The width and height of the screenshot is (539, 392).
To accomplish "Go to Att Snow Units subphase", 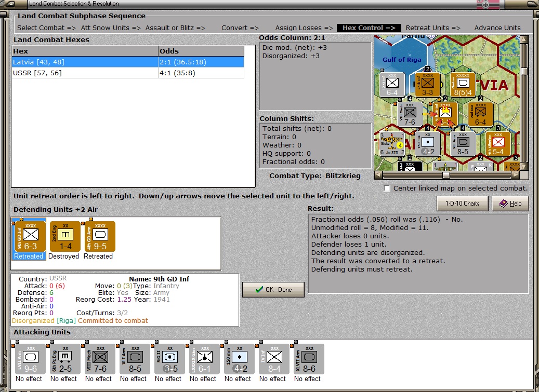I will 111,28.
